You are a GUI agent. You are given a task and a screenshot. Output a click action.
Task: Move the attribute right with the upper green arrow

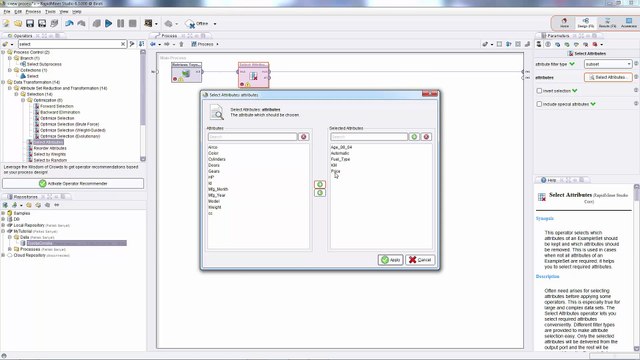click(320, 184)
